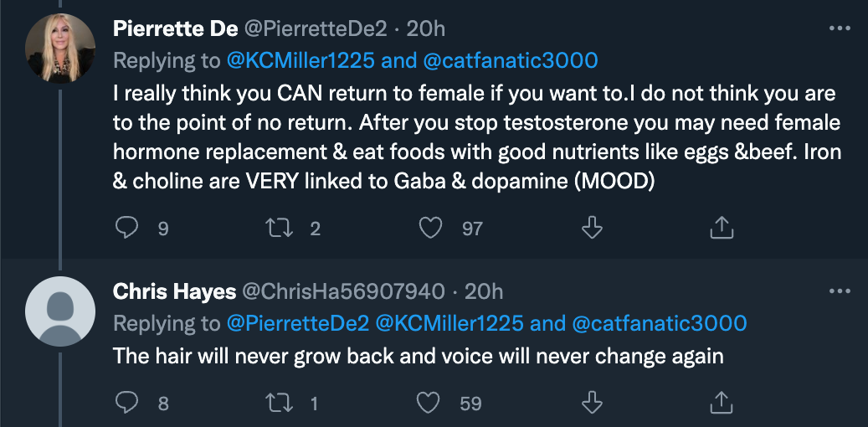
Task: Open Chris Hayes' default avatar
Action: 59,311
